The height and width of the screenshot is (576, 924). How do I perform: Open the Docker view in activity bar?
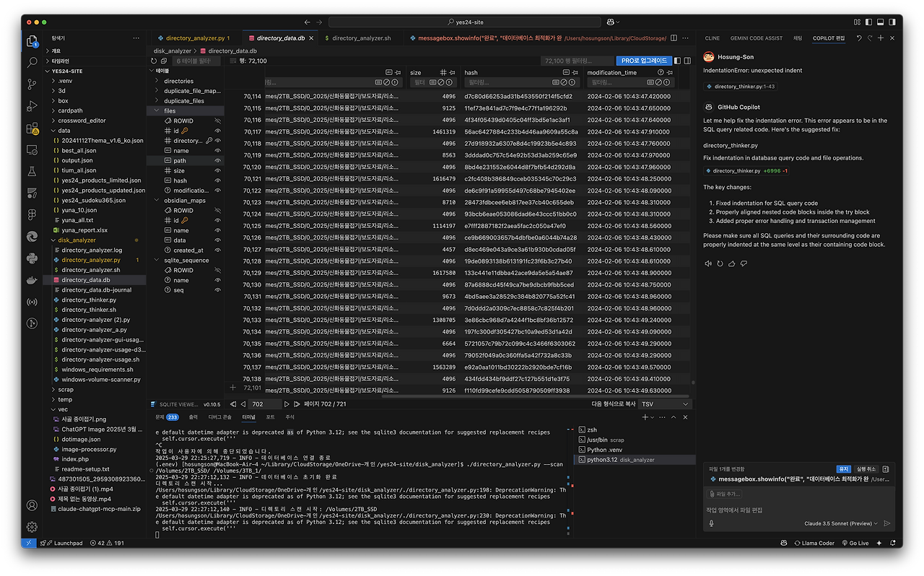[32, 280]
